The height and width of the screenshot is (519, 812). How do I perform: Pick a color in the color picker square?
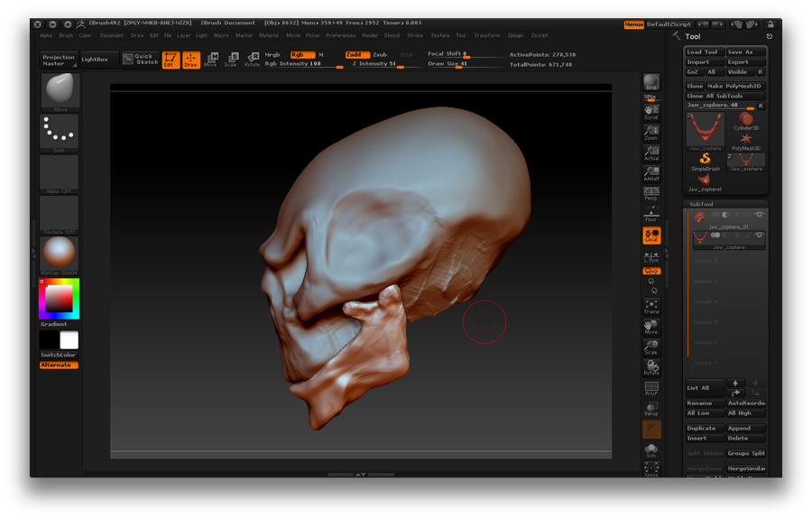coord(59,299)
